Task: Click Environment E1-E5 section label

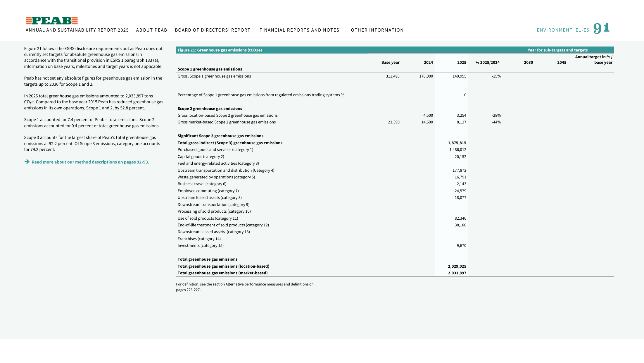Action: pos(563,30)
